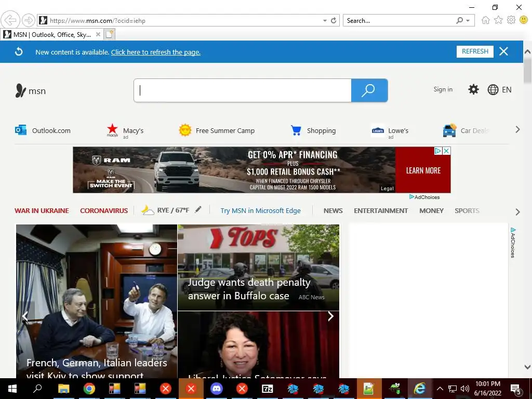The height and width of the screenshot is (399, 532).
Task: Open 7-Zip from taskbar
Action: point(268,389)
